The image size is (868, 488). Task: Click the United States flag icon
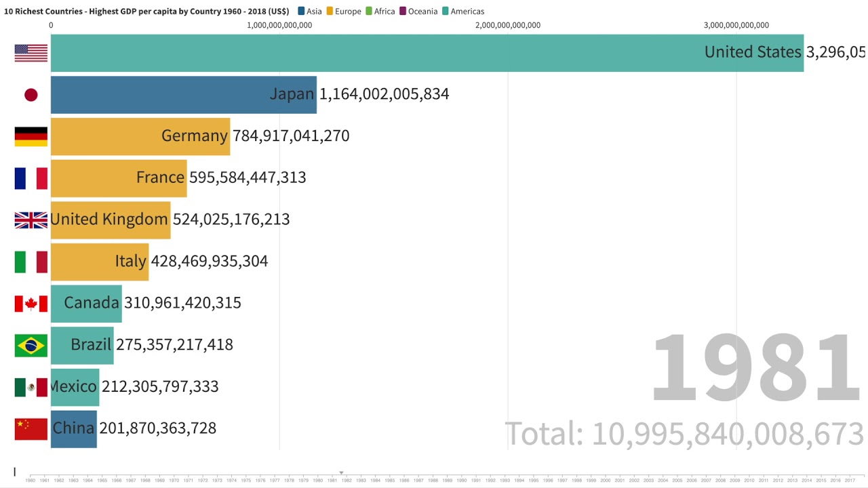coord(31,53)
